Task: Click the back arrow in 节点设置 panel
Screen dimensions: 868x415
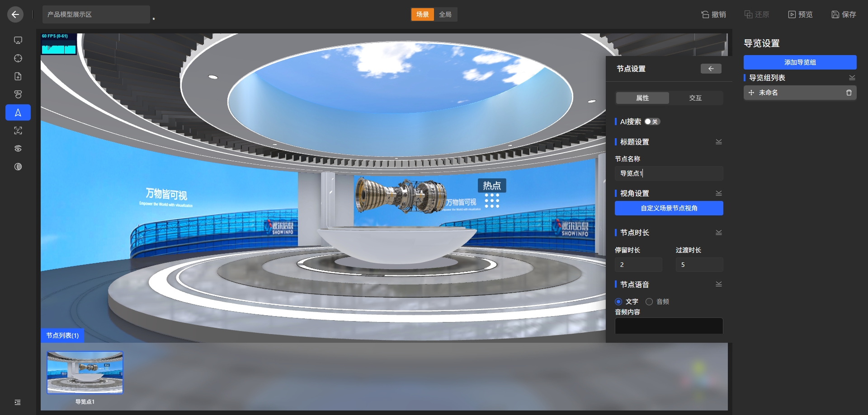Action: [711, 69]
